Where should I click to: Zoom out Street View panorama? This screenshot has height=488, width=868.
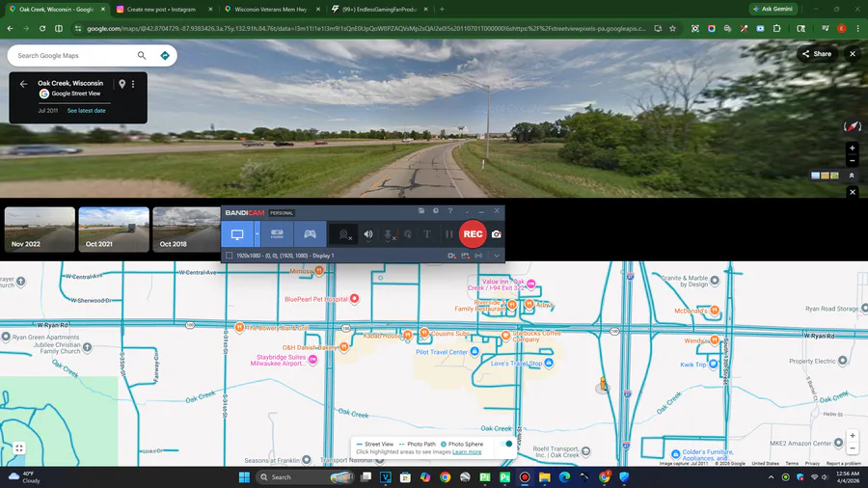(853, 160)
